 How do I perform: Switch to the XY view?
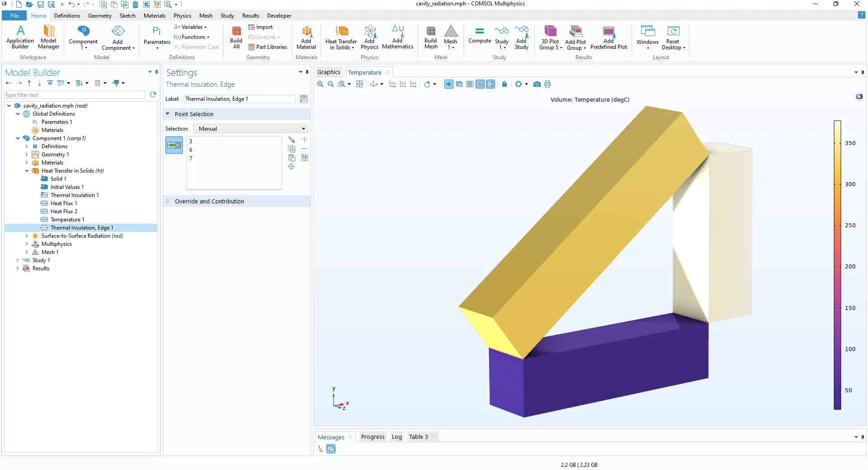pos(392,84)
